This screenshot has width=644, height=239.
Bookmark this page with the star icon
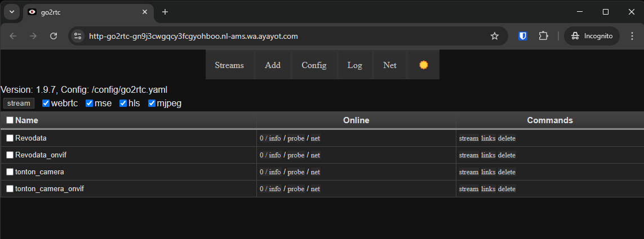click(x=495, y=36)
